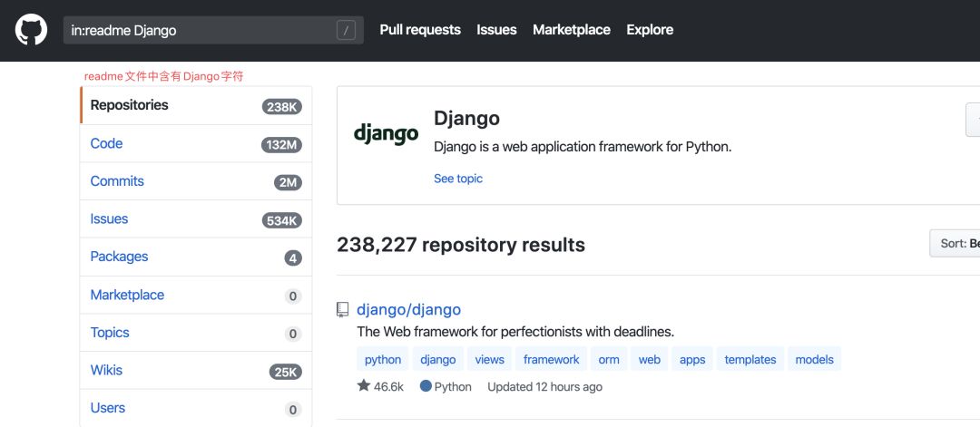This screenshot has width=980, height=427.
Task: Open the GitHub octocat logo home
Action: (31, 30)
